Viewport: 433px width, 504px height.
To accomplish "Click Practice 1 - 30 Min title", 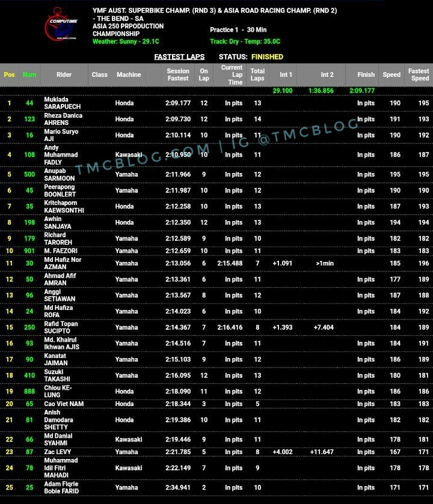I will click(x=238, y=30).
